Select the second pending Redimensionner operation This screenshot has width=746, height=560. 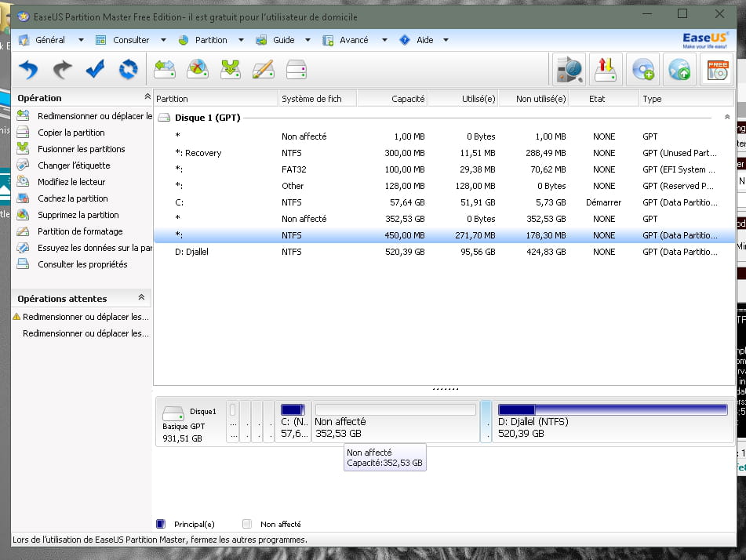coord(86,333)
